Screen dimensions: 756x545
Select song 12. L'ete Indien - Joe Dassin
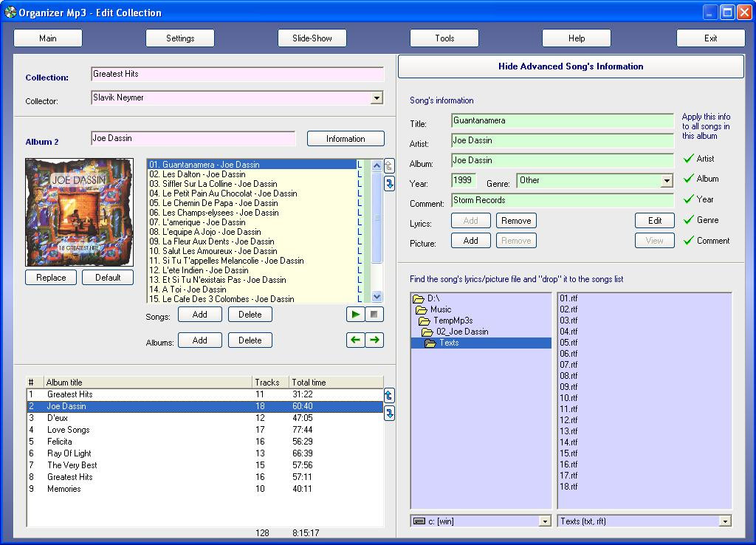[251, 270]
